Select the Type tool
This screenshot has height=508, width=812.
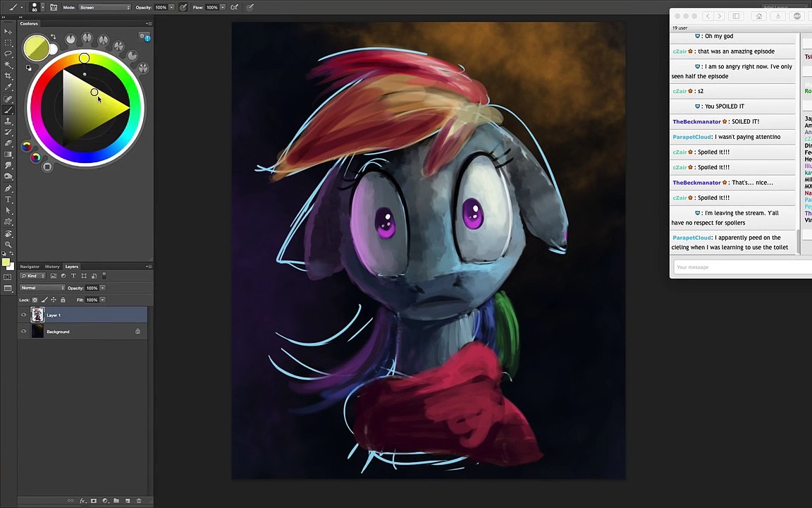[8, 199]
